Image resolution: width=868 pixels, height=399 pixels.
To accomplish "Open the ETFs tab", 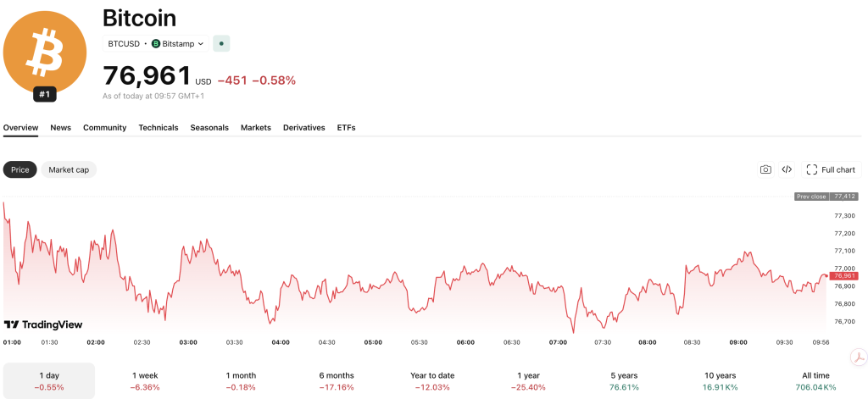I will (x=346, y=127).
